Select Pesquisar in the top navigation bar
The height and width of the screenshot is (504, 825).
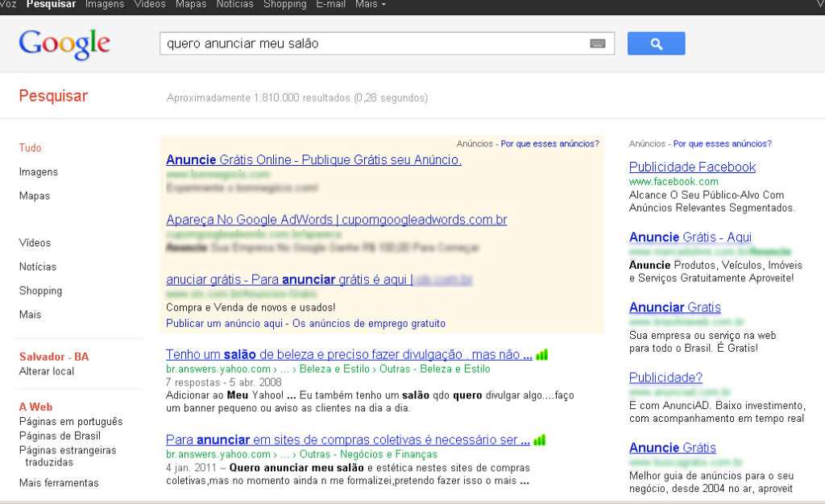51,4
